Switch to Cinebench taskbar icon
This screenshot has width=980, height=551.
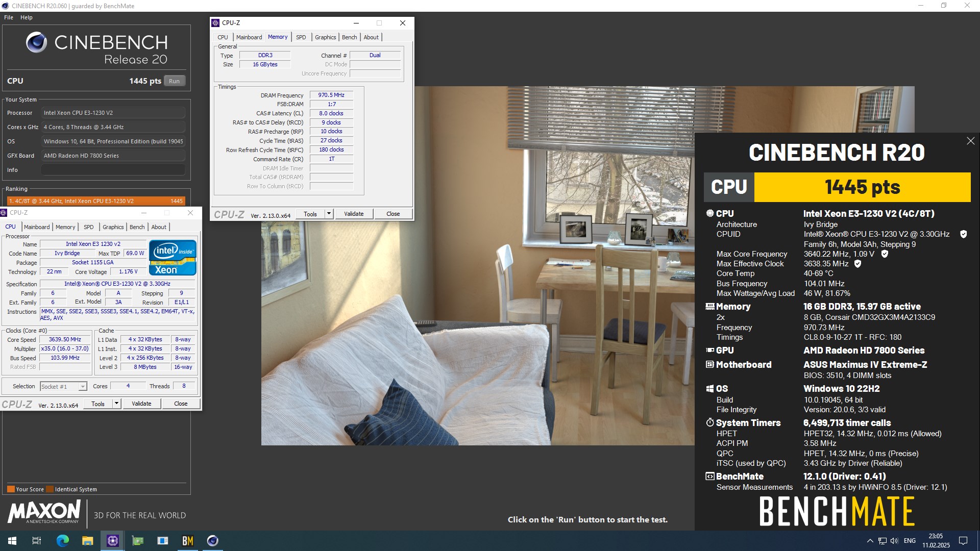coord(213,541)
